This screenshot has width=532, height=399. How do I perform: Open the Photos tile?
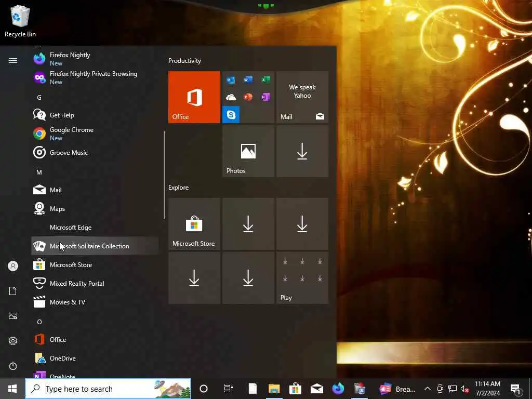[x=248, y=151]
